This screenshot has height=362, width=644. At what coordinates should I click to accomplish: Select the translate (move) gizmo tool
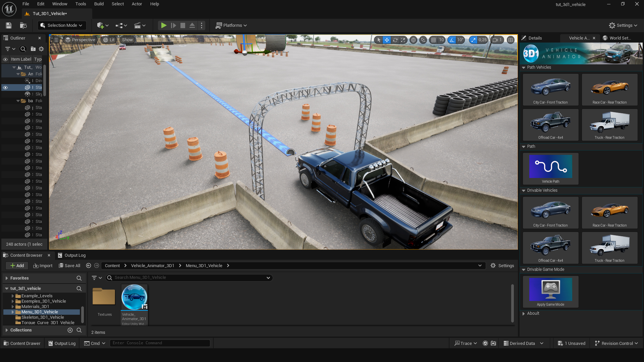387,40
